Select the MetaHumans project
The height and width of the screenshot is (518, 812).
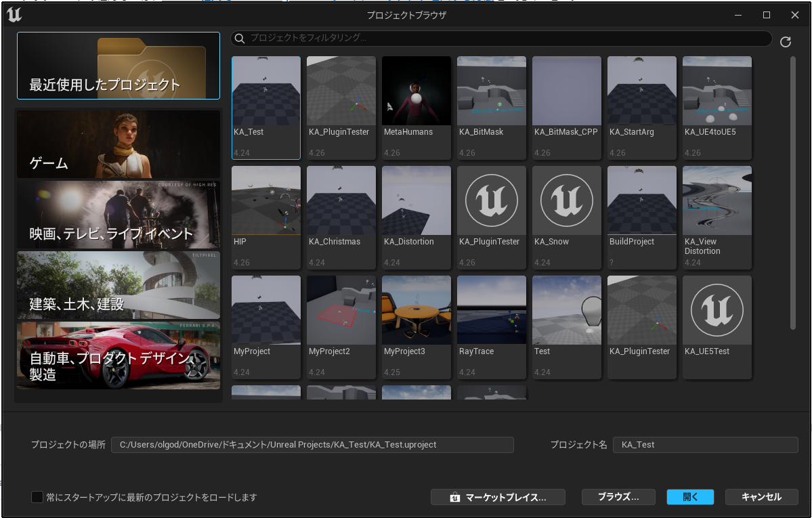(416, 108)
